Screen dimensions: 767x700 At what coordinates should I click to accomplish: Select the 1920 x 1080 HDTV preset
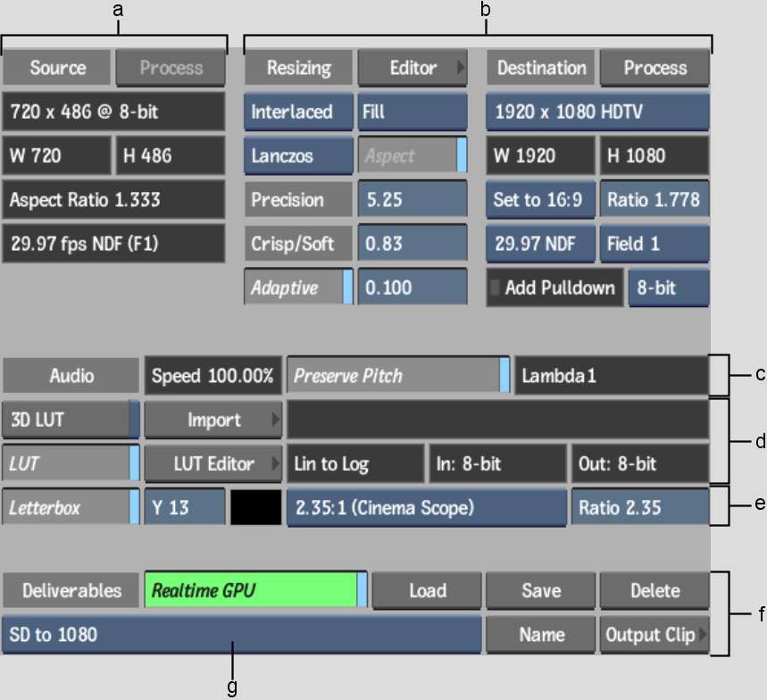click(596, 112)
